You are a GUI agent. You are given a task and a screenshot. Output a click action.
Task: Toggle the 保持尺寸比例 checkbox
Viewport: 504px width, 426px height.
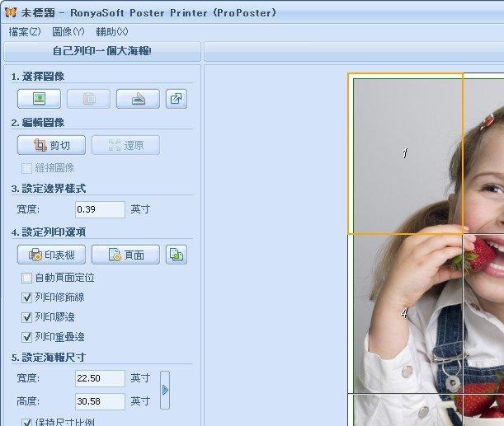[26, 422]
